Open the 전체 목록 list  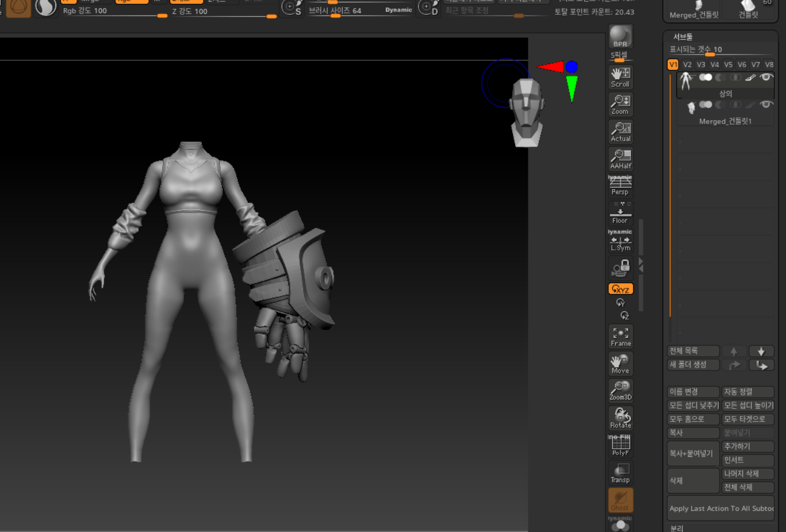click(693, 351)
